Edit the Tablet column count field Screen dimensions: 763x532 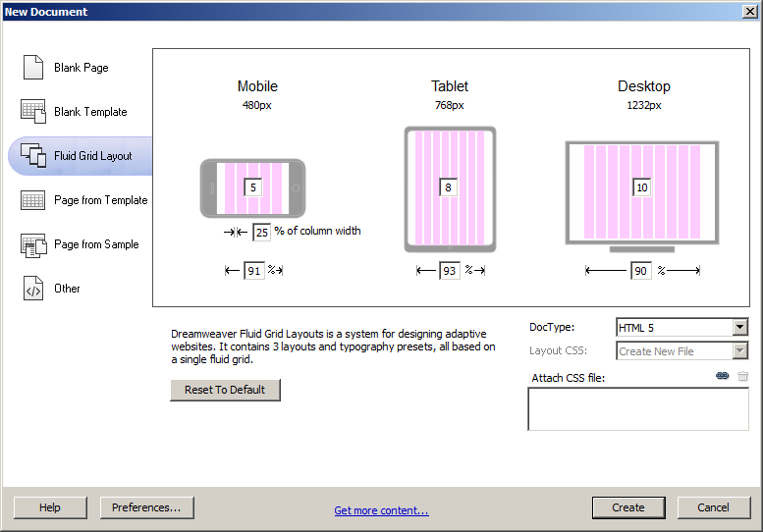point(448,187)
